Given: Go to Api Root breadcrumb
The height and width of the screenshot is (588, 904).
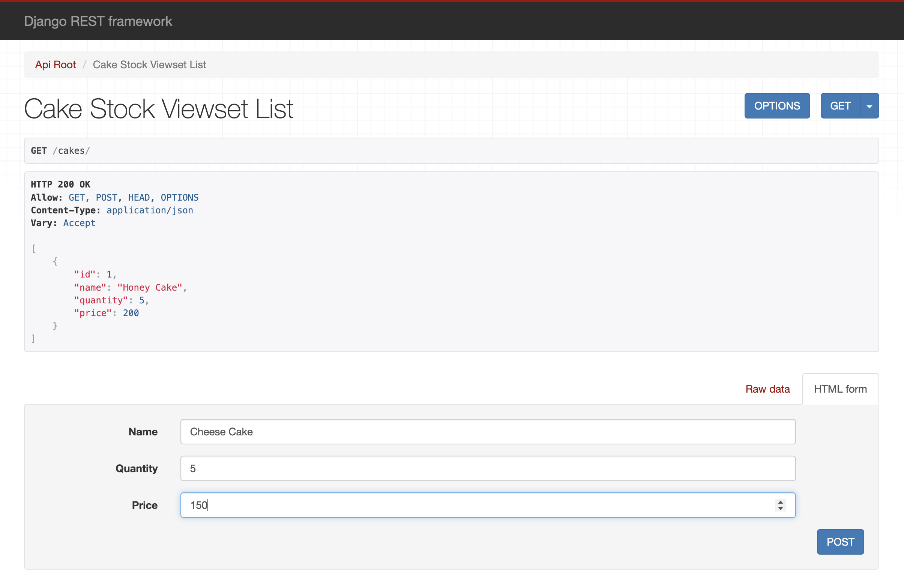Looking at the screenshot, I should coord(56,64).
